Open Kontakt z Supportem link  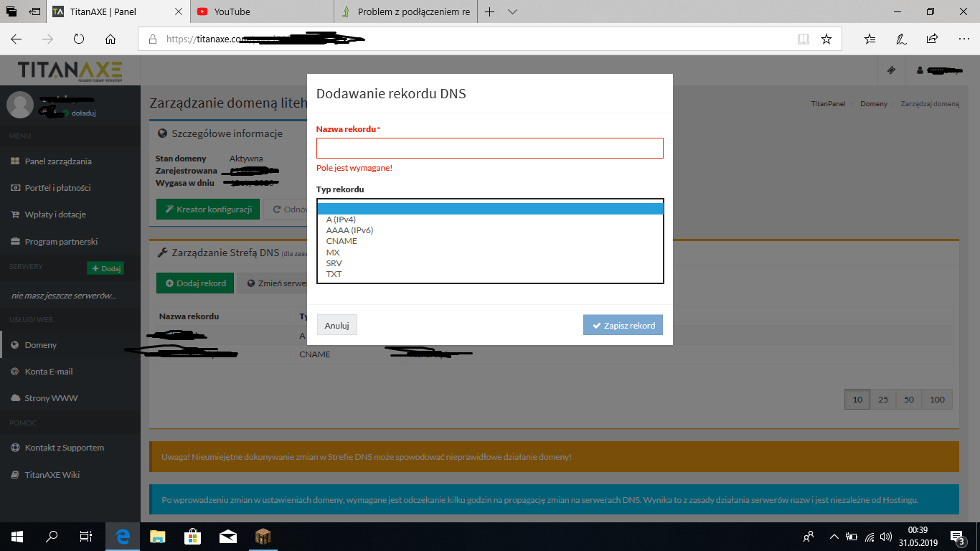(65, 448)
